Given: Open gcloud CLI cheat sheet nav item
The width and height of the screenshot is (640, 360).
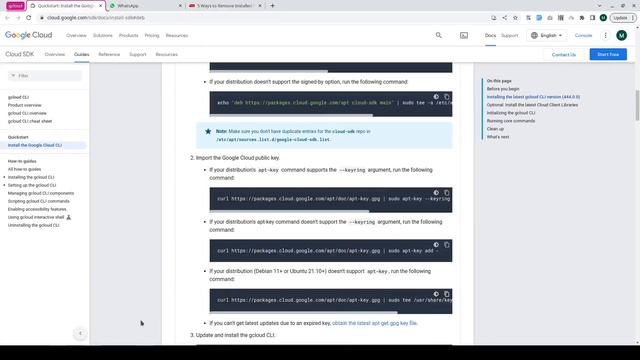Looking at the screenshot, I should pyautogui.click(x=30, y=121).
